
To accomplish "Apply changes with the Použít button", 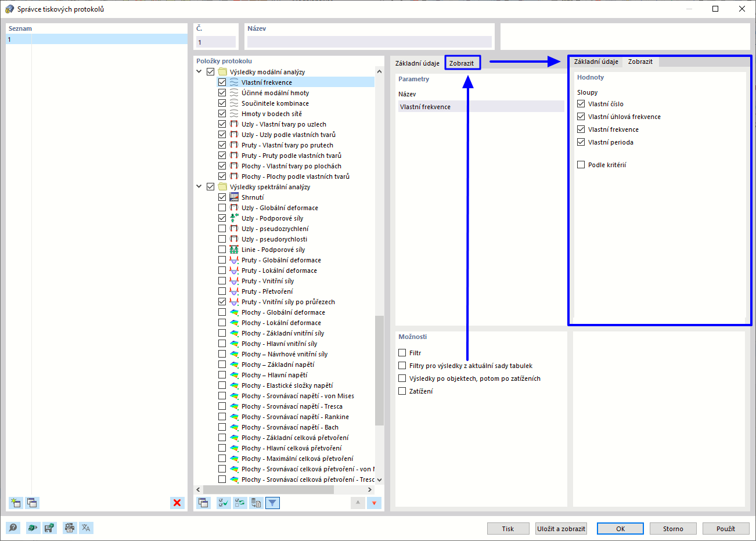I will click(x=726, y=529).
